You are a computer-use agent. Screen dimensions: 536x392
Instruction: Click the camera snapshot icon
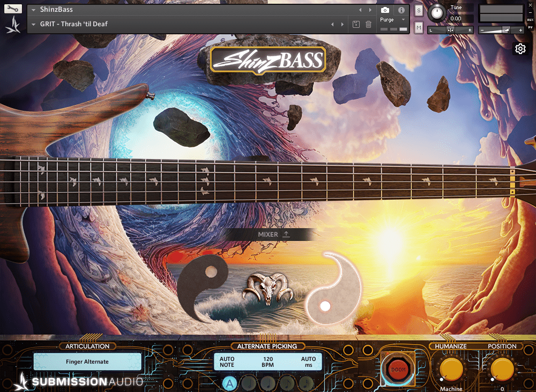pyautogui.click(x=385, y=10)
